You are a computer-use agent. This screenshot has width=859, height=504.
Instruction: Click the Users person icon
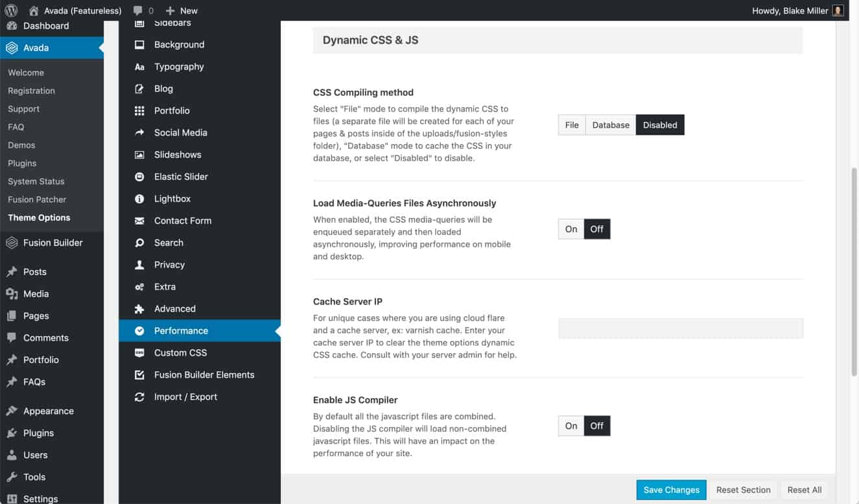pyautogui.click(x=12, y=455)
